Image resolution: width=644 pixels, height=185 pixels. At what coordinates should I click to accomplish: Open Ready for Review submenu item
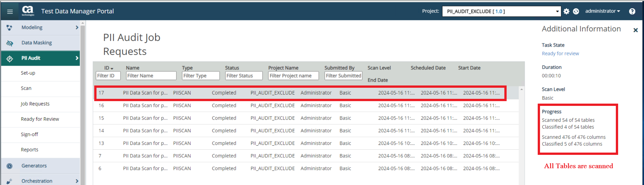pos(40,119)
